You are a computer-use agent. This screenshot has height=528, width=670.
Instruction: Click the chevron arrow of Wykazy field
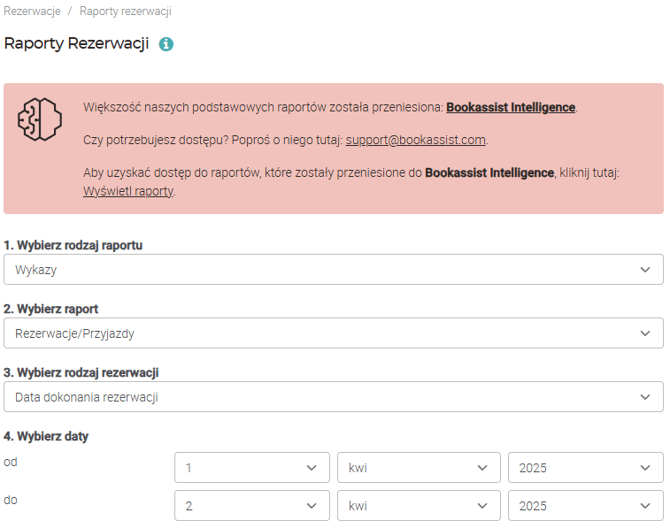(645, 269)
